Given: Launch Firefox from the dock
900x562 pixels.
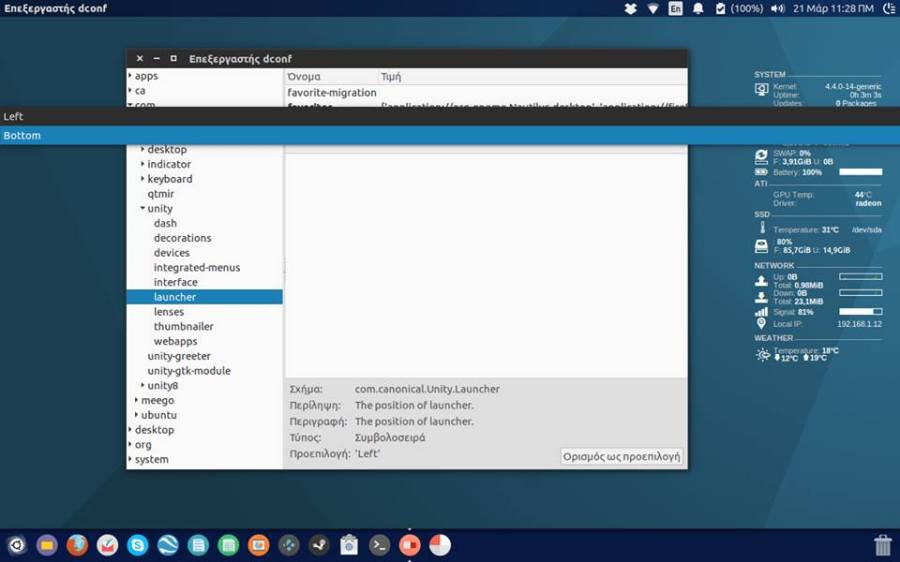Looking at the screenshot, I should click(77, 545).
